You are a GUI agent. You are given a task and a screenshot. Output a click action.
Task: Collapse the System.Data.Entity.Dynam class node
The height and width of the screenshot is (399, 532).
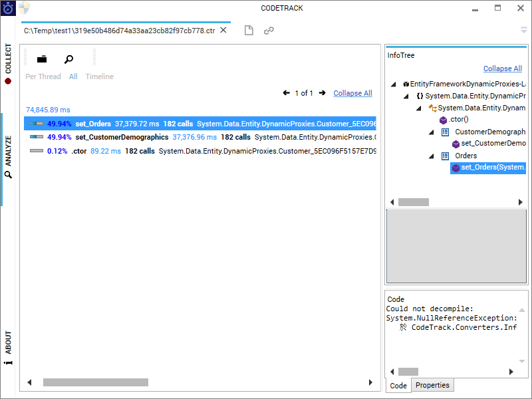coord(419,108)
